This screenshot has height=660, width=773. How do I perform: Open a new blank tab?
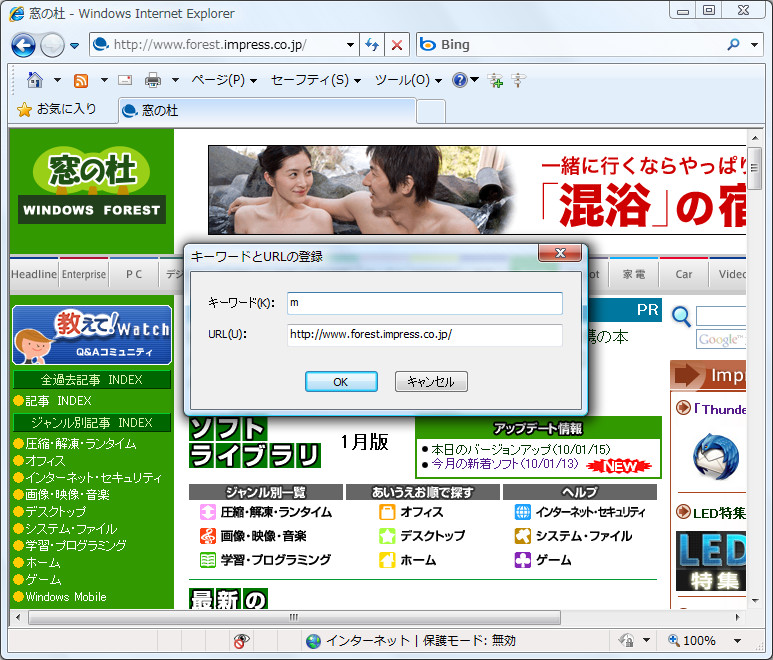point(431,111)
